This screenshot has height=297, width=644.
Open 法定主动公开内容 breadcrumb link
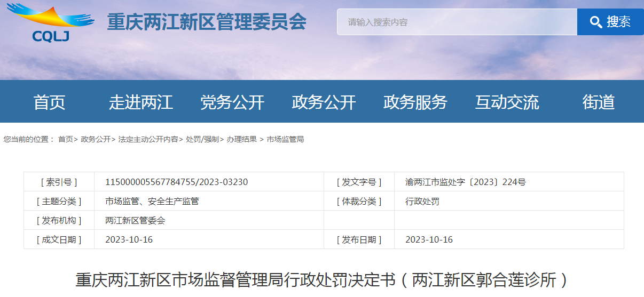pyautogui.click(x=148, y=139)
